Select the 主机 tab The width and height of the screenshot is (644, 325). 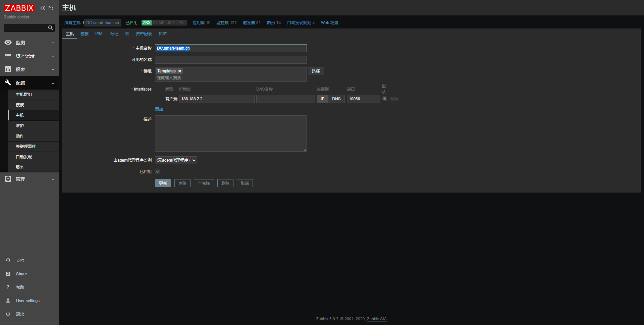click(x=70, y=34)
